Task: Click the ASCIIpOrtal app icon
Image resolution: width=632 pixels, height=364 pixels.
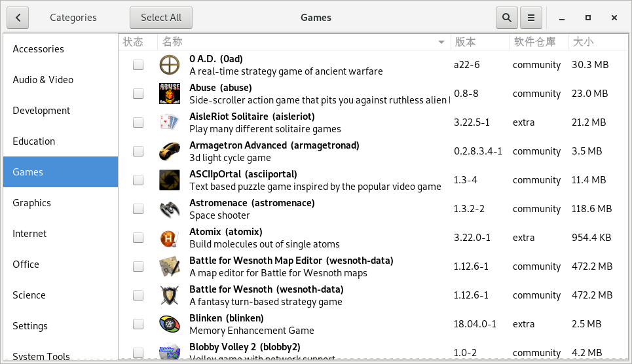Action: point(170,180)
